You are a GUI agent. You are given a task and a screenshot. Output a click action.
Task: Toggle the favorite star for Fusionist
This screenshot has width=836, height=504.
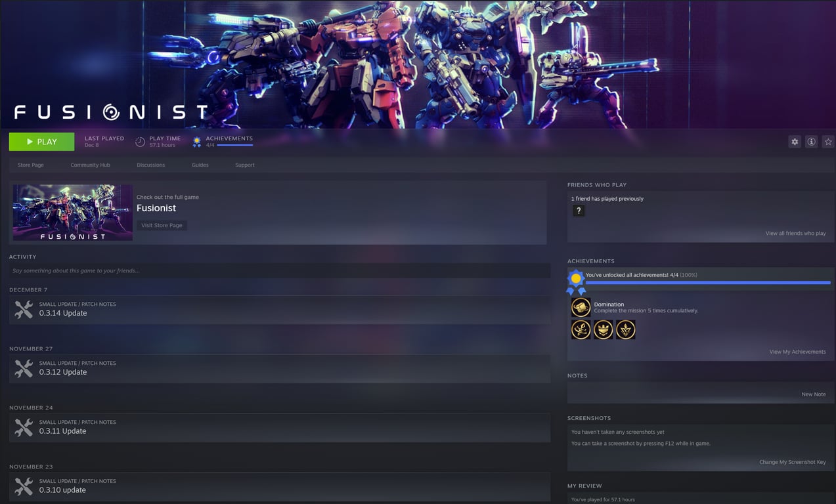pos(827,141)
